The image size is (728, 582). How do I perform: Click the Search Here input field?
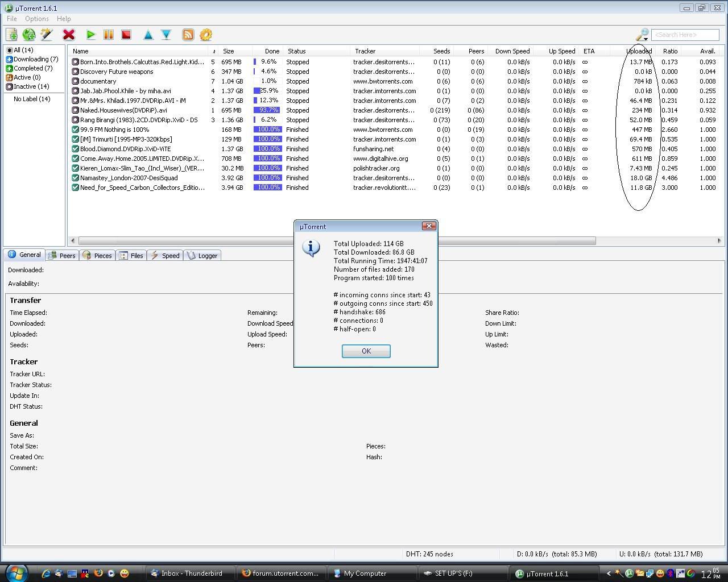pyautogui.click(x=685, y=35)
